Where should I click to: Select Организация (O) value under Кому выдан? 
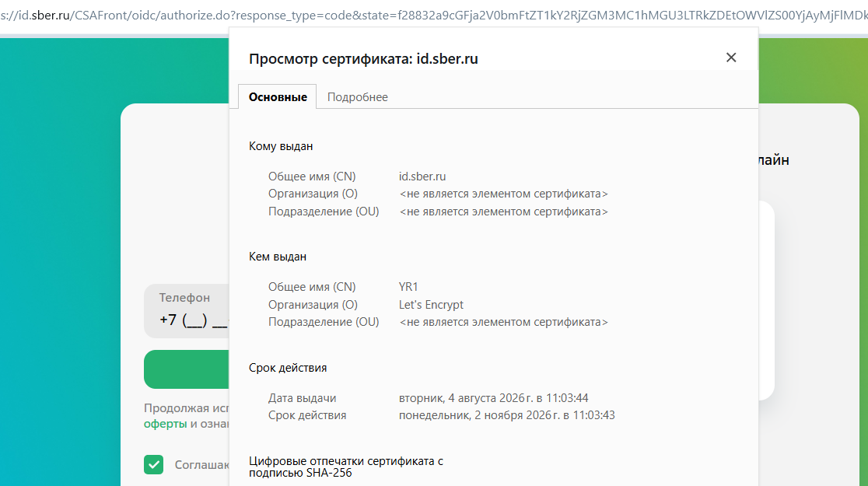pyautogui.click(x=503, y=194)
